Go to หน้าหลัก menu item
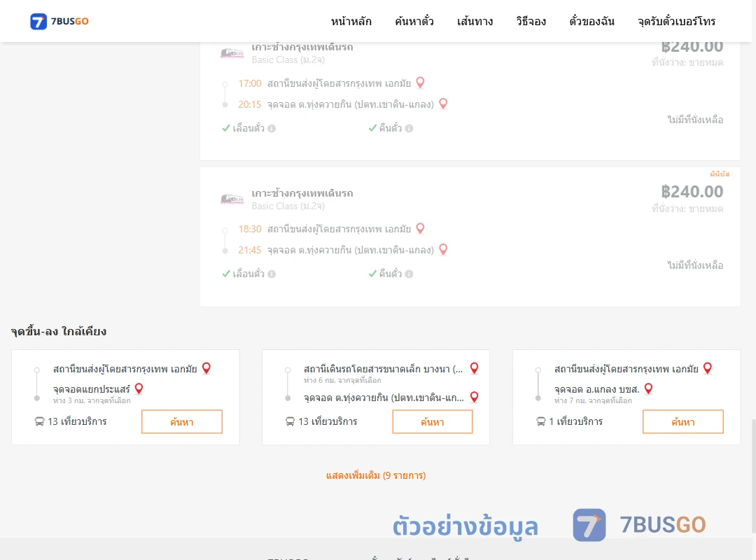The image size is (756, 560). [x=351, y=21]
